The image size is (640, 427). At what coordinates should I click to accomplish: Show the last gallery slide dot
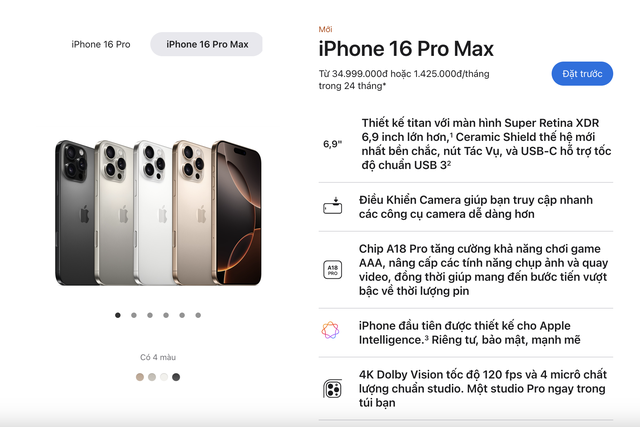click(198, 315)
